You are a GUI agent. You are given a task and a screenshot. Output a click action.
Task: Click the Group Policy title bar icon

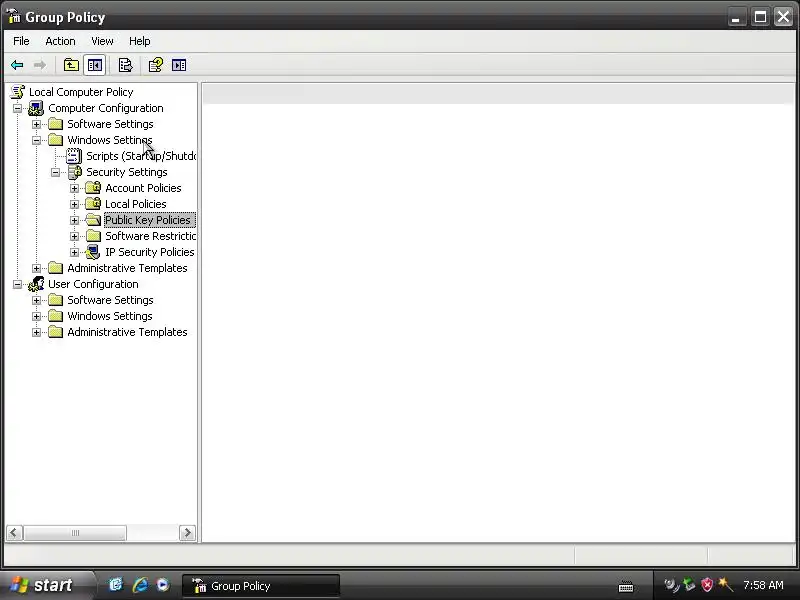[13, 16]
